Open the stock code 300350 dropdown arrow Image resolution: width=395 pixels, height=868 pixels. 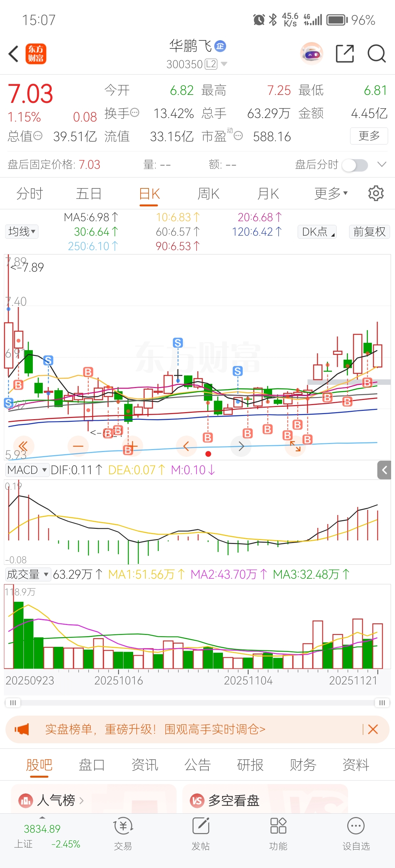pyautogui.click(x=224, y=64)
